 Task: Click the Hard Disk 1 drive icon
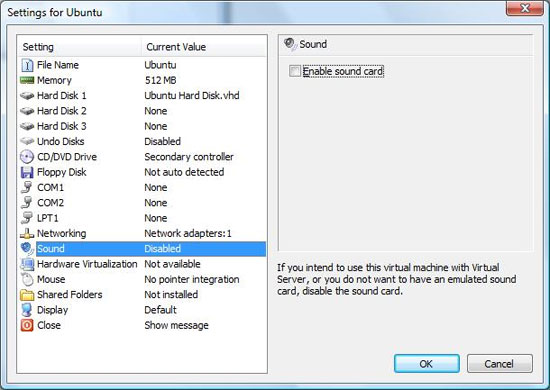[x=27, y=95]
